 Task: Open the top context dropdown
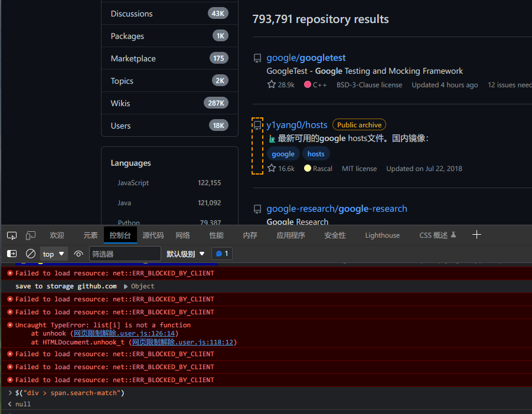tap(54, 254)
